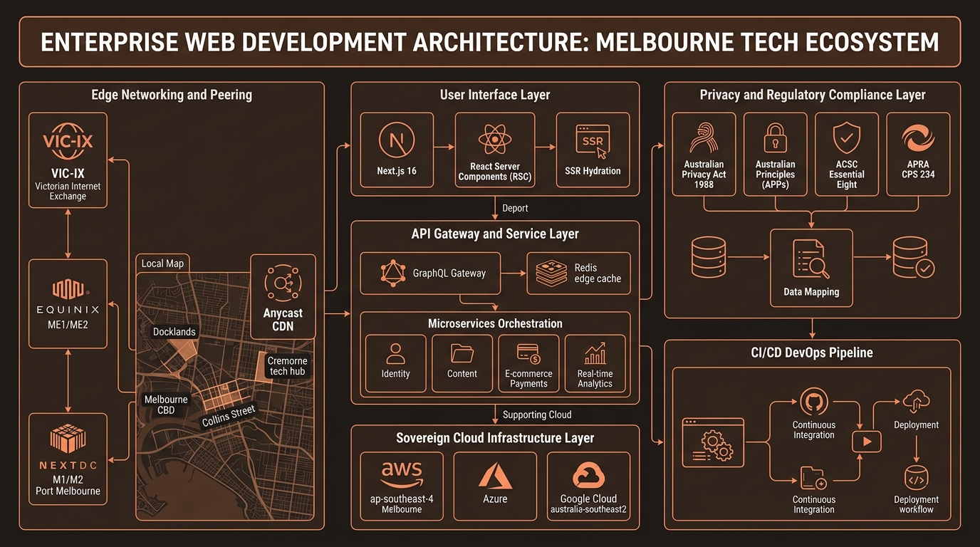Click the Deployment workflow code database icon

(916, 478)
